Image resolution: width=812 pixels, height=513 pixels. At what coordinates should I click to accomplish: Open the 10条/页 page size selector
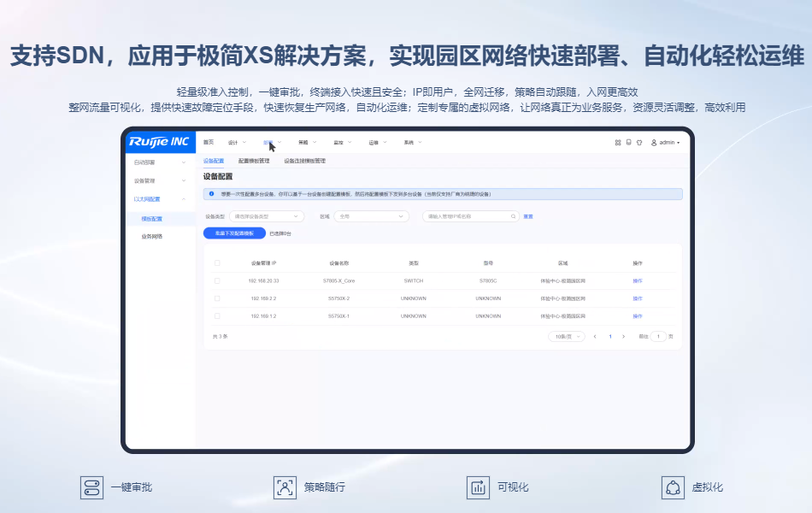[x=566, y=337]
